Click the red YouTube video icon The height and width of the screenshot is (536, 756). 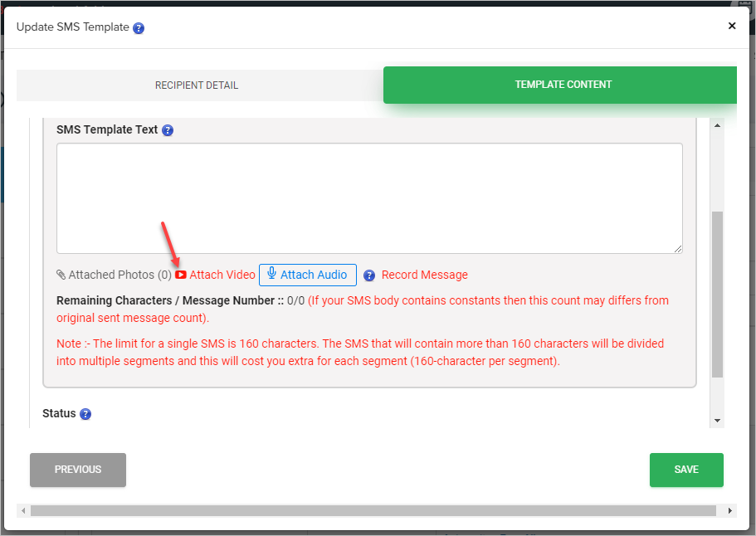(x=181, y=275)
